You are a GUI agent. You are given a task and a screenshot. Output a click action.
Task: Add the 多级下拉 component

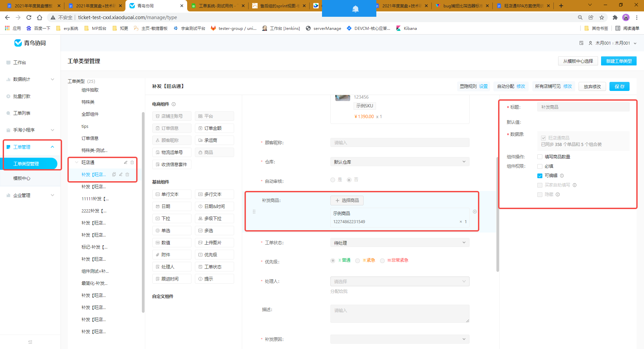(x=214, y=218)
